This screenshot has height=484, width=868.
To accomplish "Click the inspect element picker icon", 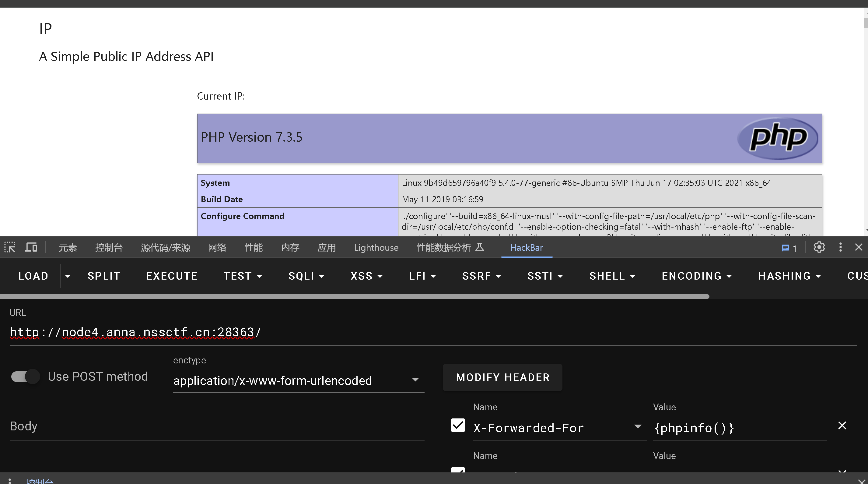I will coord(10,247).
